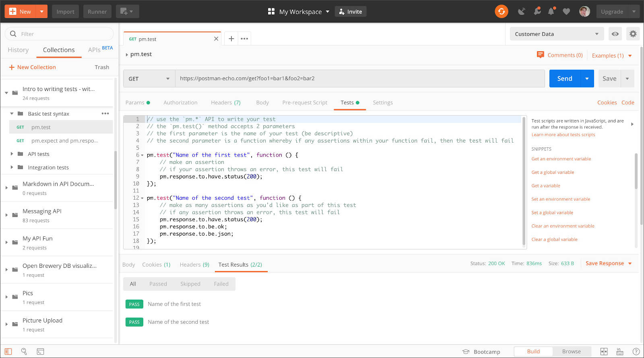Screen dimensions: 644x358
Task: Open the Runner button
Action: coord(97,11)
